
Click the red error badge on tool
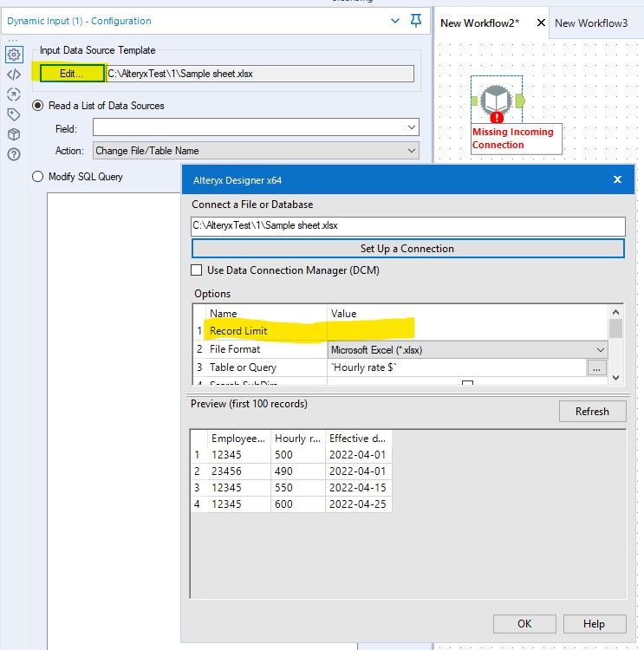point(497,118)
